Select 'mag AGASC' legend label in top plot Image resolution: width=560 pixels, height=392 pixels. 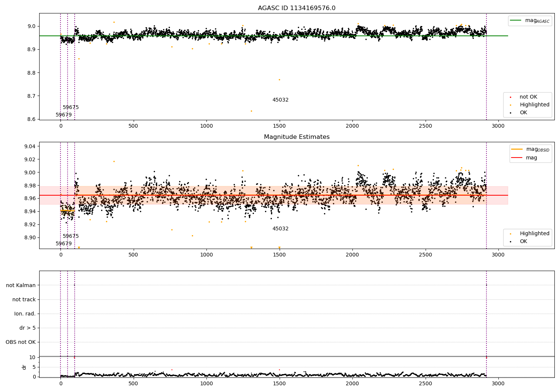(x=537, y=21)
